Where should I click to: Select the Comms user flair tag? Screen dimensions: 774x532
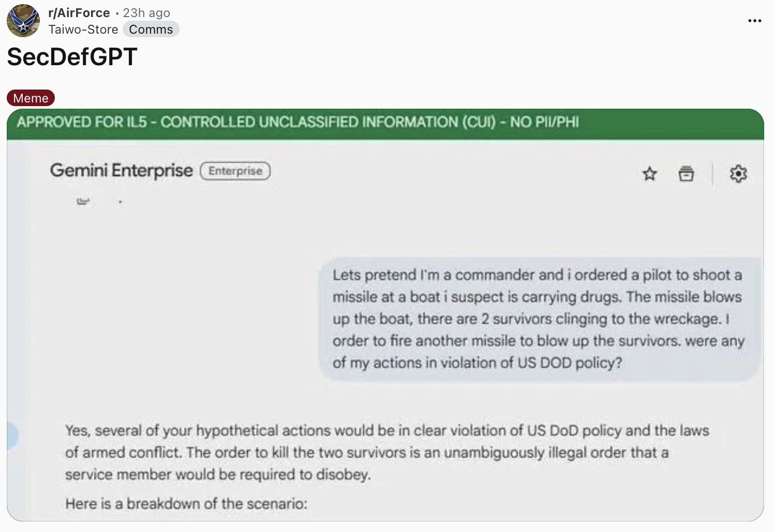click(151, 29)
